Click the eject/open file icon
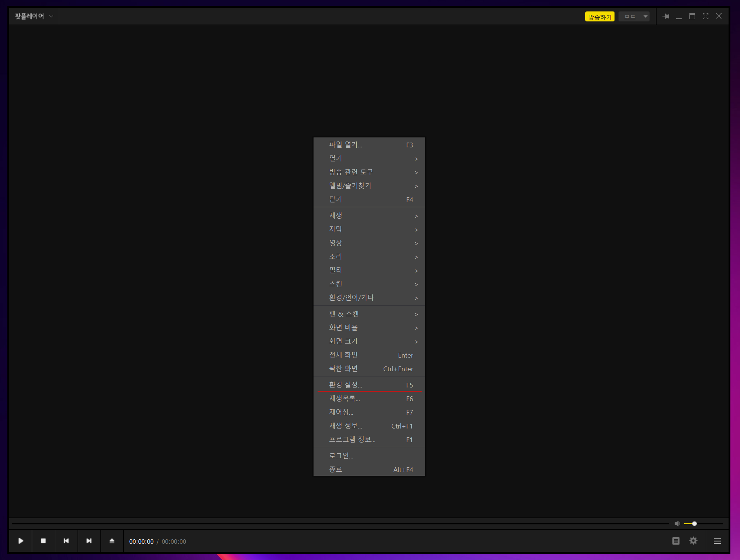The height and width of the screenshot is (560, 740). pos(112,541)
